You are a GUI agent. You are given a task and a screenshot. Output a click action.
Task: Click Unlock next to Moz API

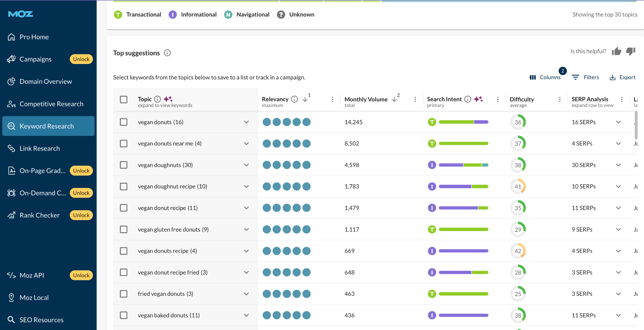pyautogui.click(x=81, y=275)
